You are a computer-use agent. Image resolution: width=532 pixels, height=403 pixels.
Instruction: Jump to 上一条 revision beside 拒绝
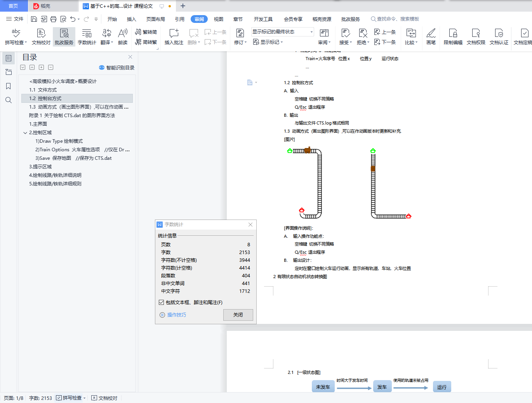pyautogui.click(x=385, y=32)
